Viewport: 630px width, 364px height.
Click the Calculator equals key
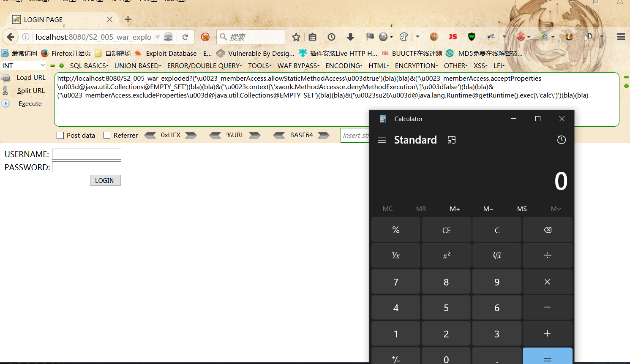pos(547,357)
